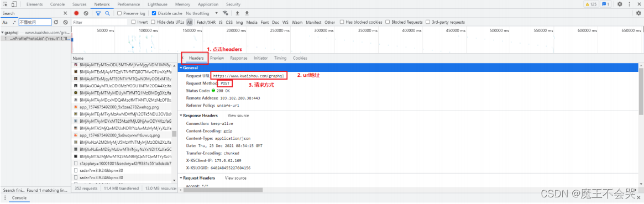Click the red record network log button
This screenshot has height=204, width=644.
(x=76, y=13)
